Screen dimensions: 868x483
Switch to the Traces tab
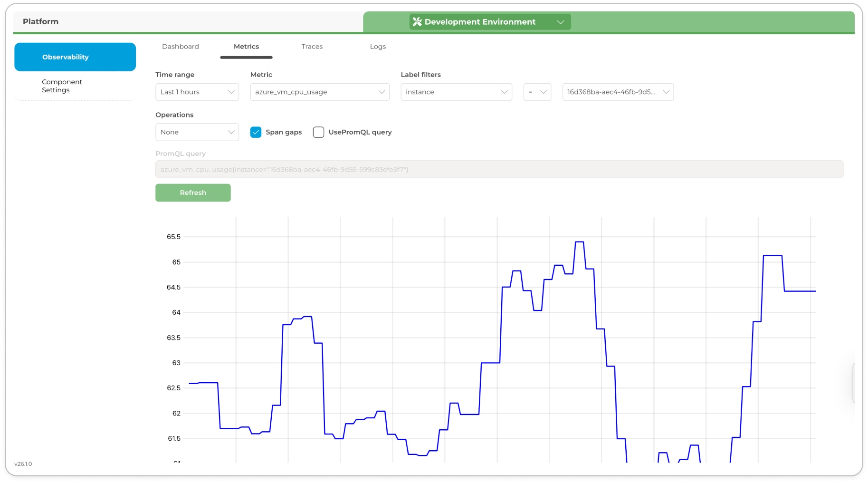coord(312,47)
